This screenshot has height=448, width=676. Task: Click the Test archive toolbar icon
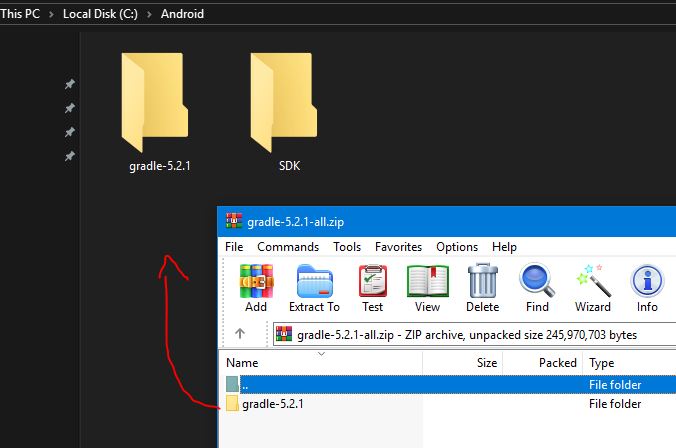click(372, 281)
